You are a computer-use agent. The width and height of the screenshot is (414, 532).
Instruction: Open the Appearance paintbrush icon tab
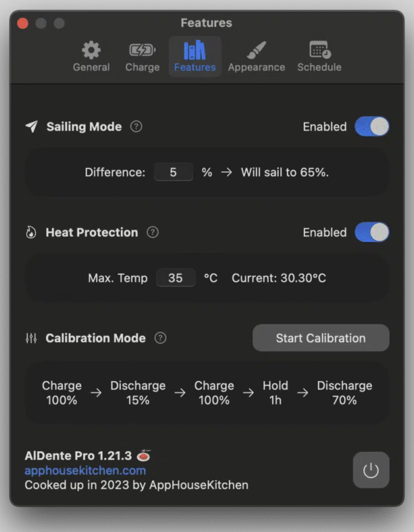point(256,50)
